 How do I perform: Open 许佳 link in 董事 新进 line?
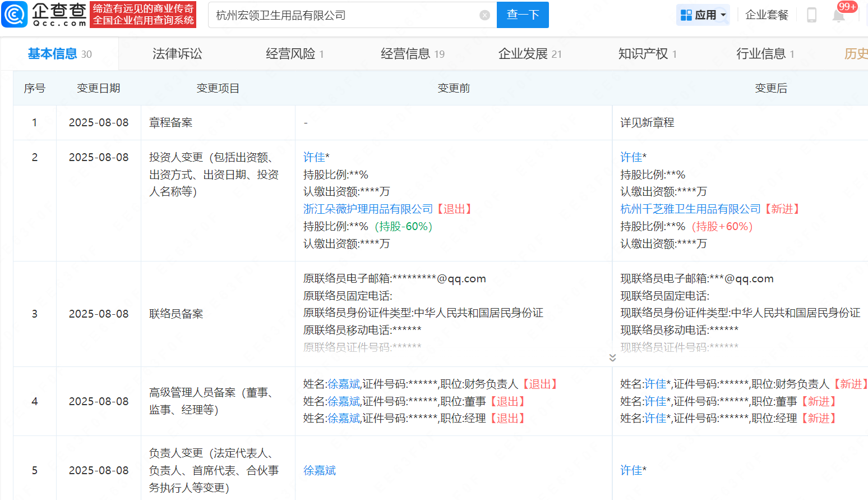655,402
